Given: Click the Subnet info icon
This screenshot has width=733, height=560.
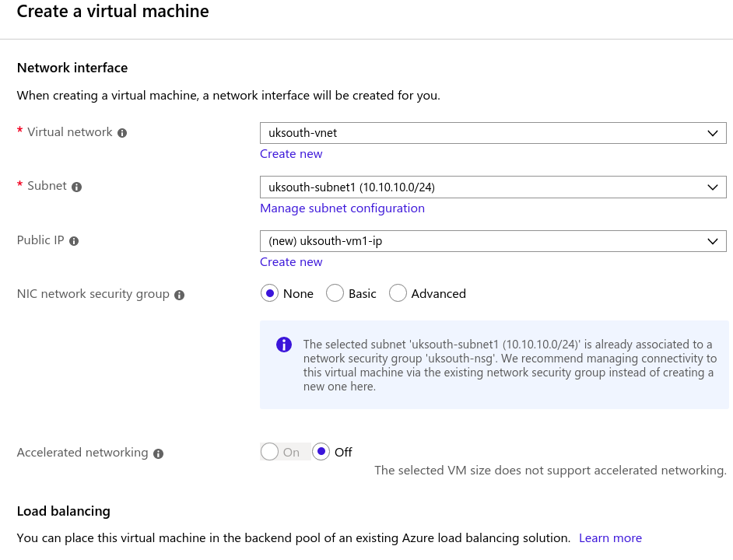Looking at the screenshot, I should coord(77,187).
